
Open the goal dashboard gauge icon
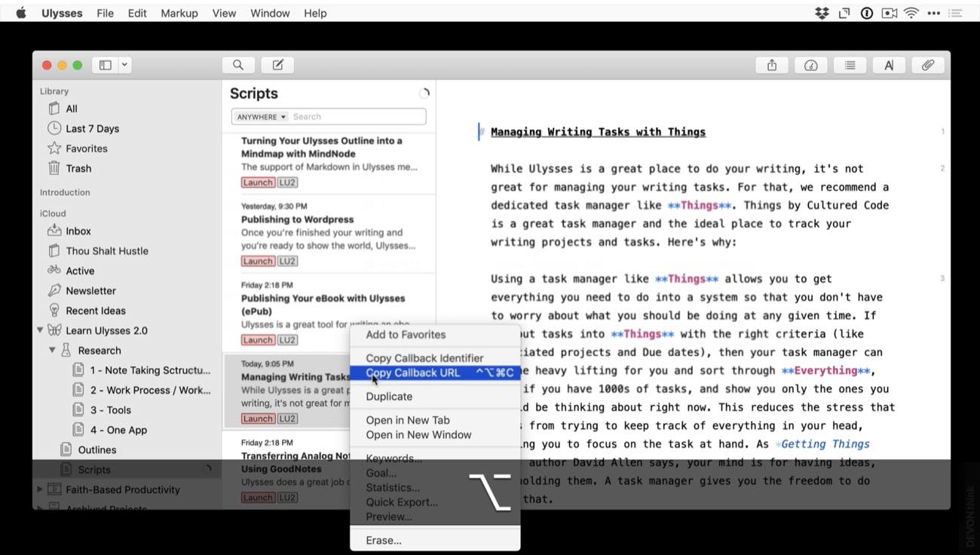(x=811, y=66)
